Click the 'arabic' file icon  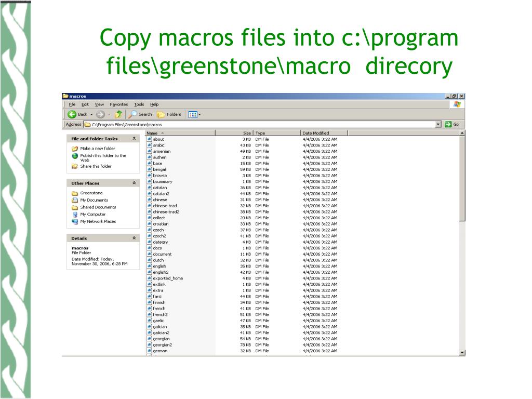click(149, 145)
